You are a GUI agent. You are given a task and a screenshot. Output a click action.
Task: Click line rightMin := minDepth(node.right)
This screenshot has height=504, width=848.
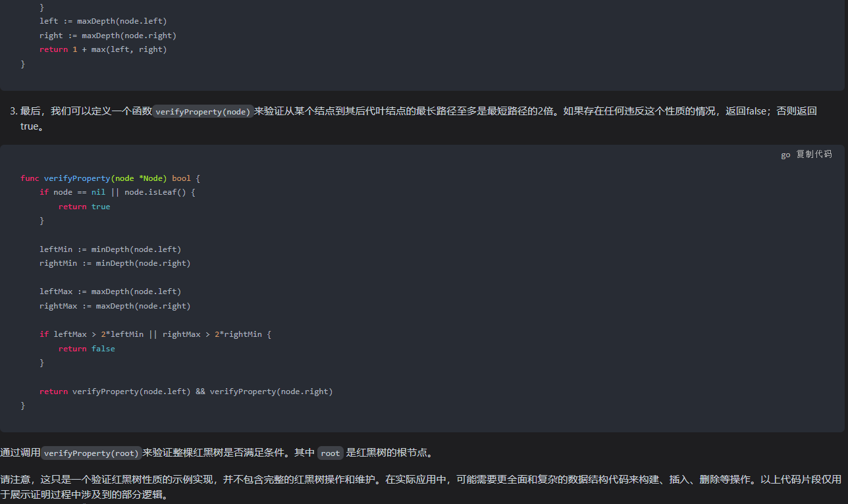click(x=115, y=263)
